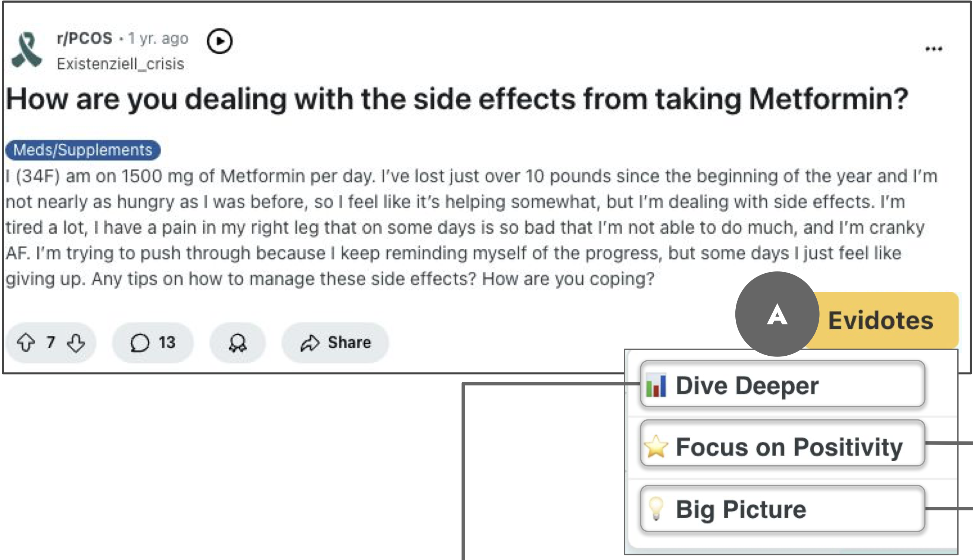Click the star icon beside Focus on Positivity
The height and width of the screenshot is (560, 973).
point(656,446)
